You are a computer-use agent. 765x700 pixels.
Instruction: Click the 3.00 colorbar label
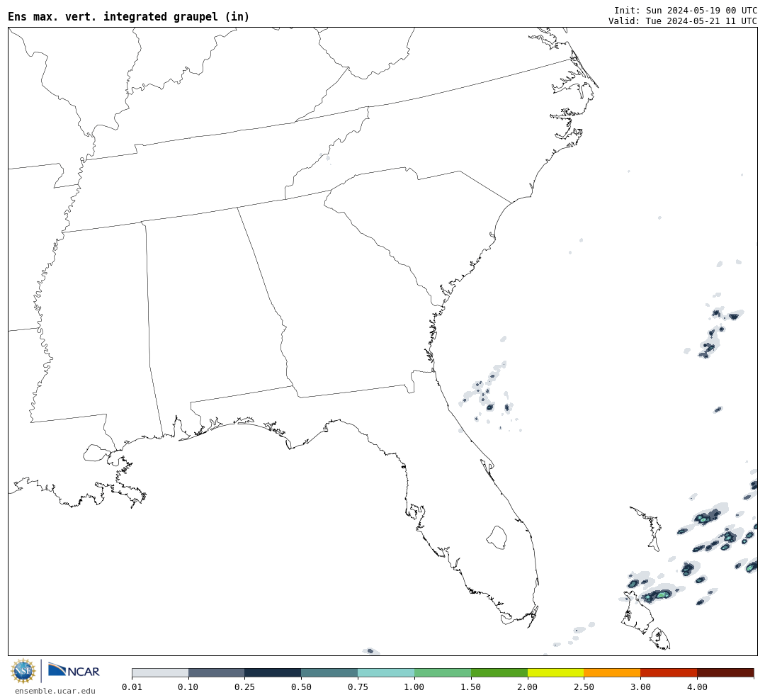(640, 687)
